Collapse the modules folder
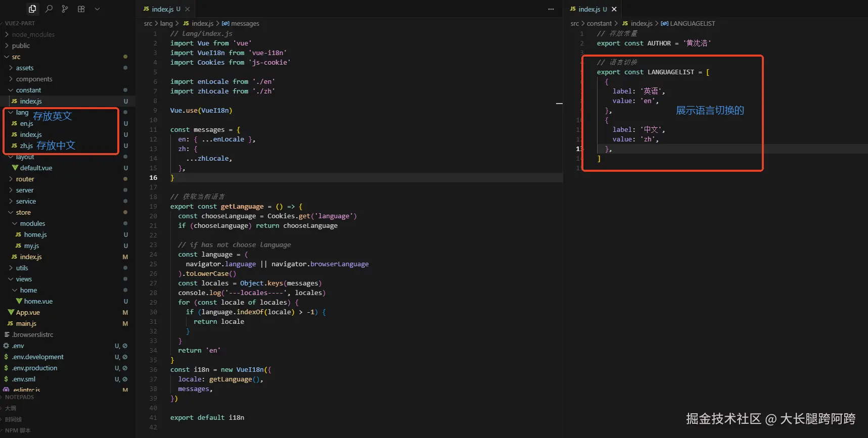Screen dimensions: 868x438 pyautogui.click(x=68, y=223)
